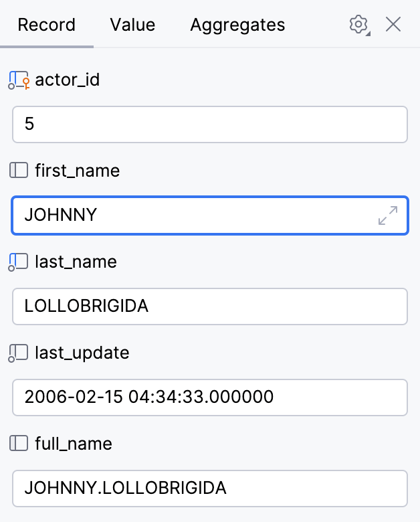This screenshot has width=420, height=522.
Task: Close the record view panel
Action: point(393,25)
